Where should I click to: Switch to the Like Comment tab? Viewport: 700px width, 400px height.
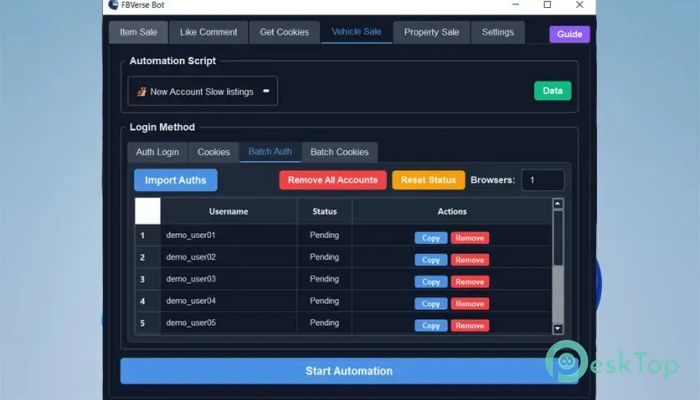point(208,32)
